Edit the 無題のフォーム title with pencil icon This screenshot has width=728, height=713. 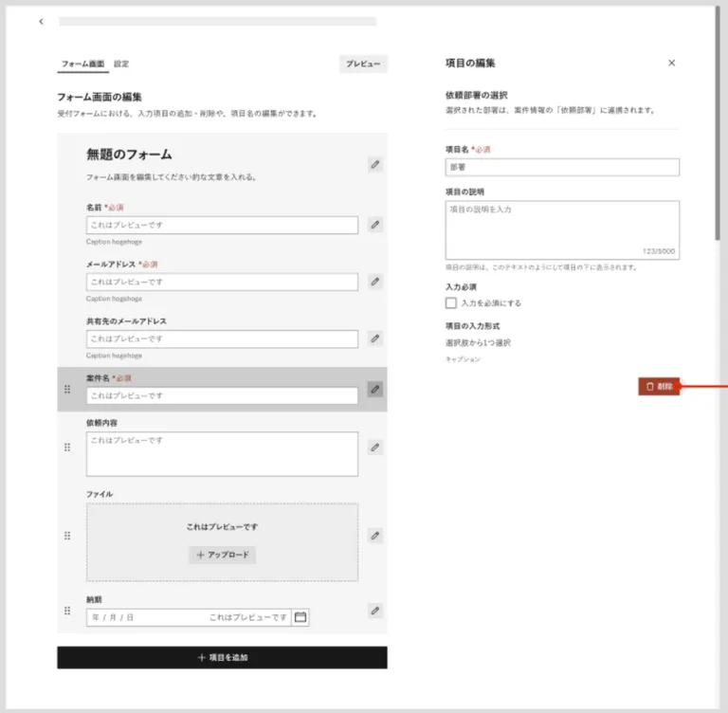[x=375, y=165]
